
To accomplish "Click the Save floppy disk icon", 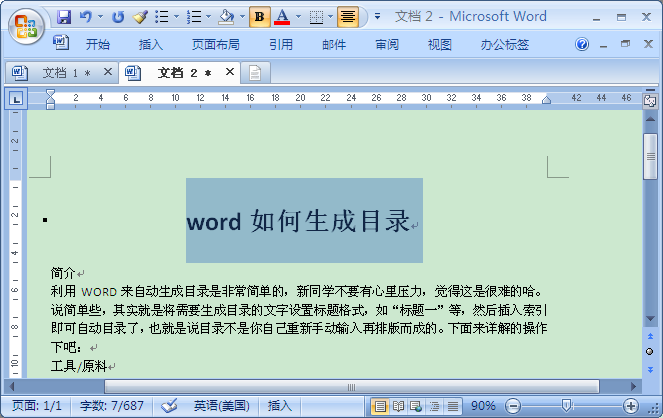I will [x=64, y=17].
